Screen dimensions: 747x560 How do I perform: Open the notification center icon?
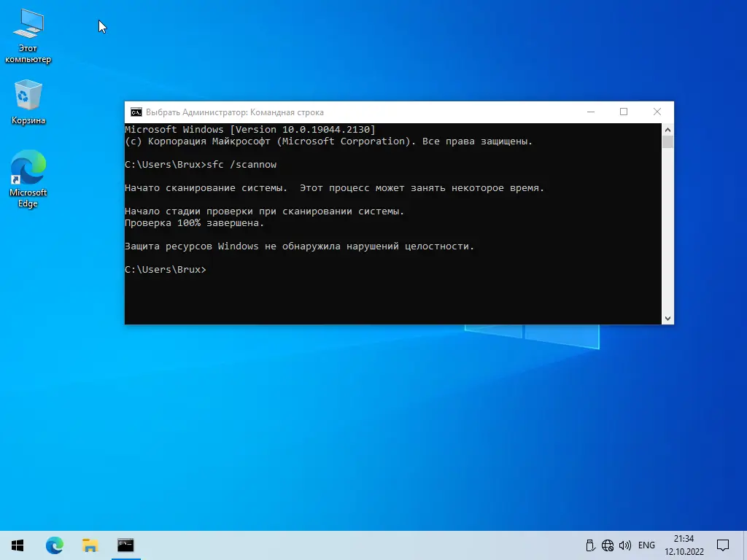click(723, 545)
